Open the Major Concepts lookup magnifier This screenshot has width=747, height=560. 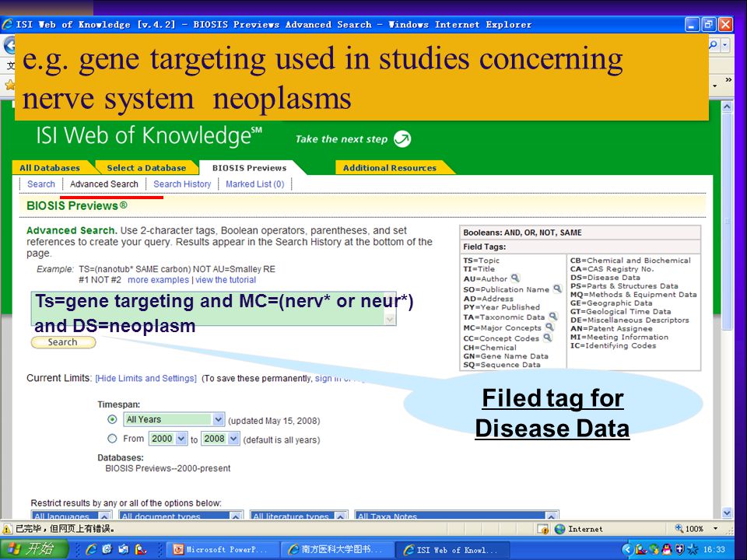click(549, 327)
